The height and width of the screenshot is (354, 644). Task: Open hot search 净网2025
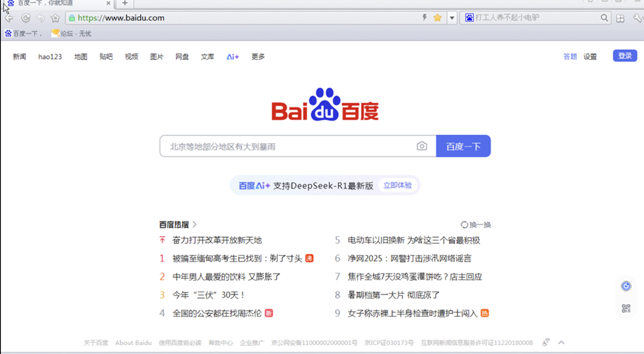409,259
